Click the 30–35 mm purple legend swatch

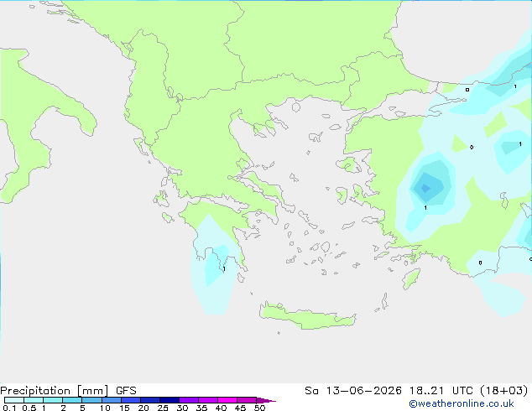coord(189,400)
